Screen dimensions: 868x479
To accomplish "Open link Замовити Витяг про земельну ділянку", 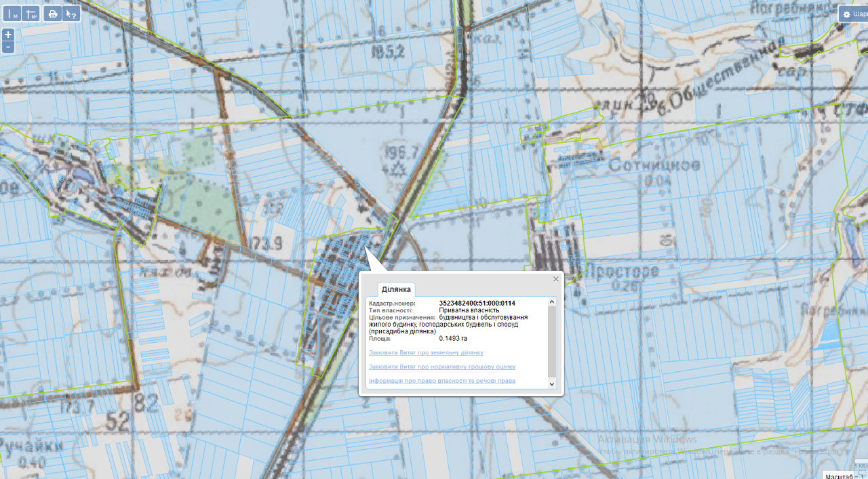I will (x=426, y=352).
